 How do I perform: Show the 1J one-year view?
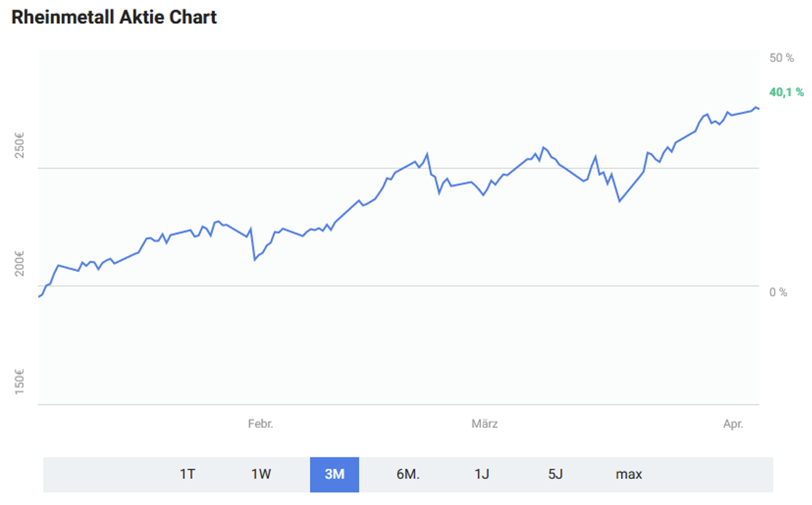[481, 474]
